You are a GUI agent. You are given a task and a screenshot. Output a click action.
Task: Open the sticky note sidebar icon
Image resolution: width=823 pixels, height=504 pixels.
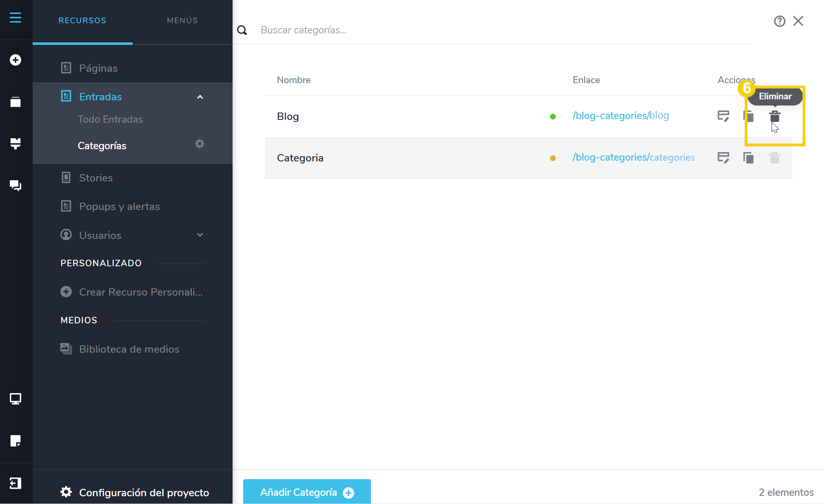[x=16, y=441]
